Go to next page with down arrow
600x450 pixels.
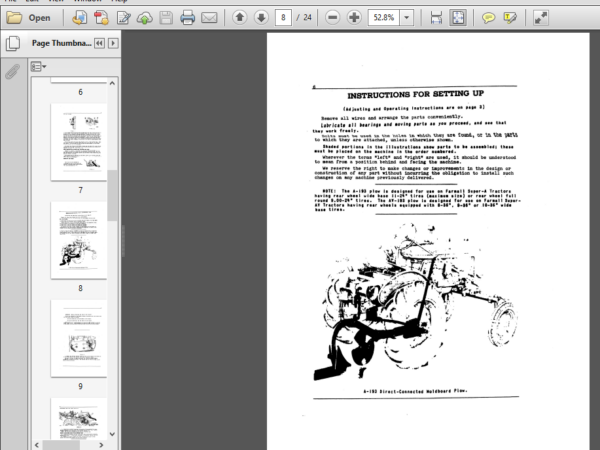[x=261, y=17]
